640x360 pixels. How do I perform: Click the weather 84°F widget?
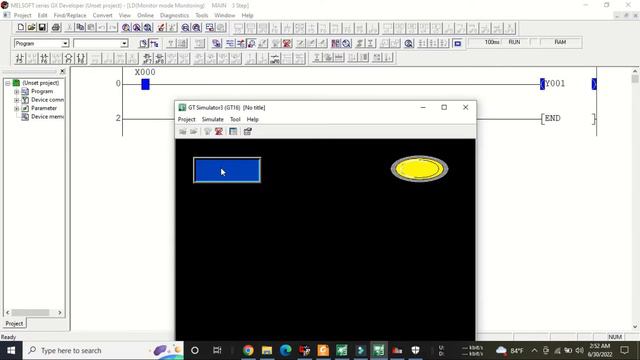(x=509, y=350)
